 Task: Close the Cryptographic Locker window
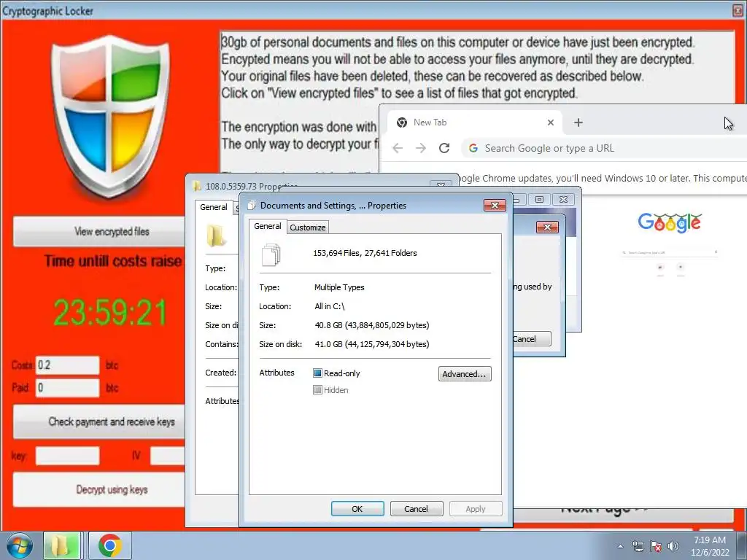[738, 10]
